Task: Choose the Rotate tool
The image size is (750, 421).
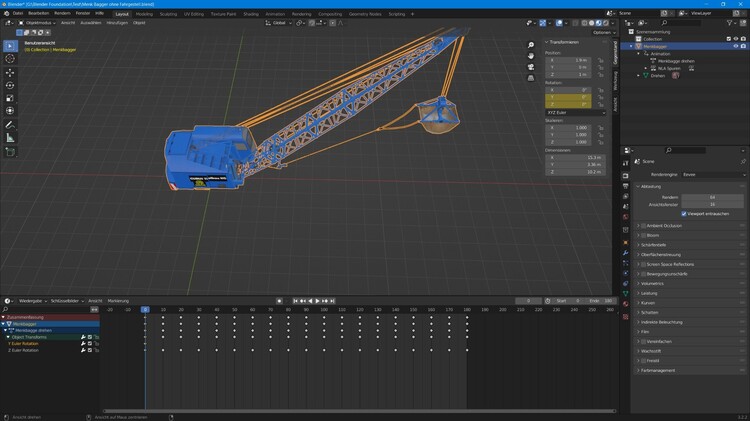Action: pyautogui.click(x=10, y=86)
